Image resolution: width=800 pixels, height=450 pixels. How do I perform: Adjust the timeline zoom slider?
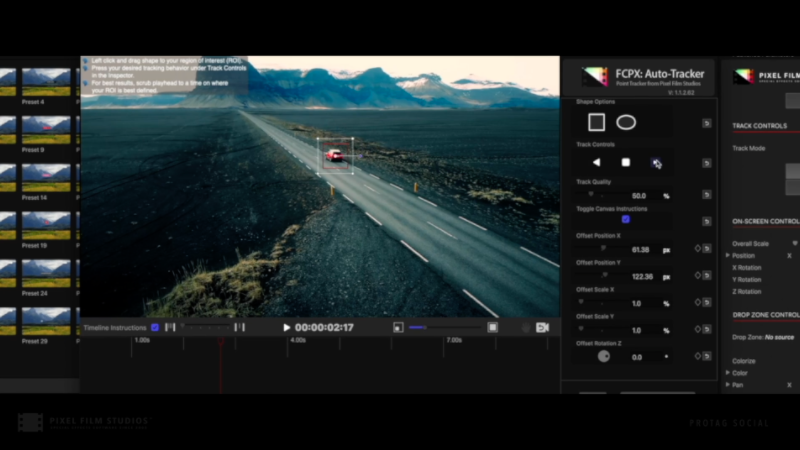click(205, 328)
